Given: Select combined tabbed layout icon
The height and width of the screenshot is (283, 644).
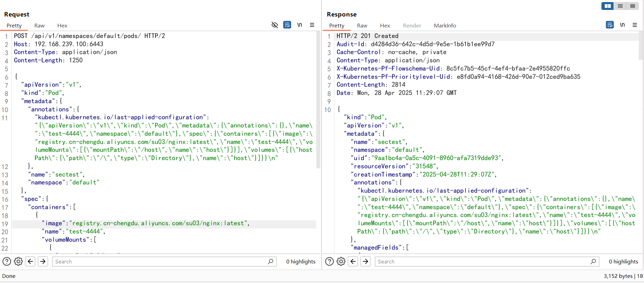Looking at the screenshot, I should click(632, 6).
